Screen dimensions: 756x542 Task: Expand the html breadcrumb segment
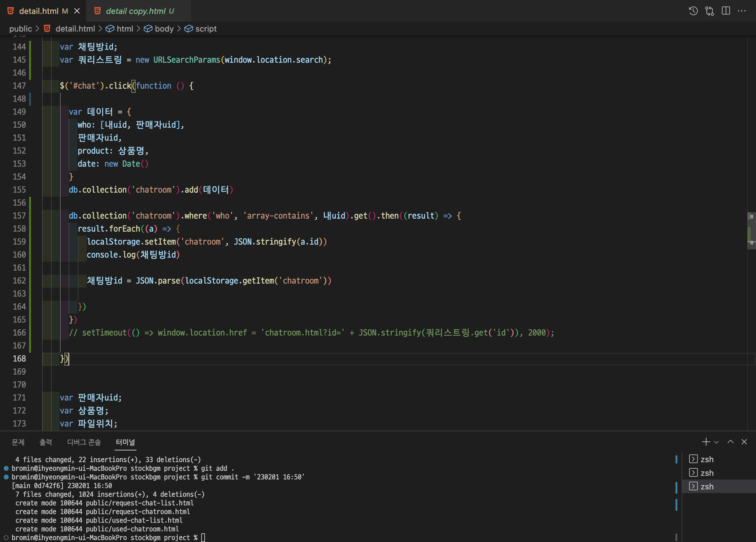(x=125, y=29)
